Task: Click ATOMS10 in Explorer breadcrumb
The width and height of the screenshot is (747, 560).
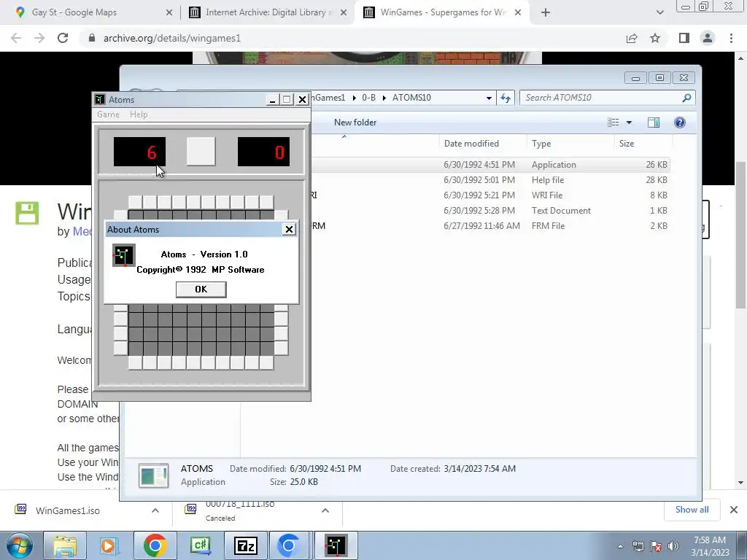Action: pos(411,98)
